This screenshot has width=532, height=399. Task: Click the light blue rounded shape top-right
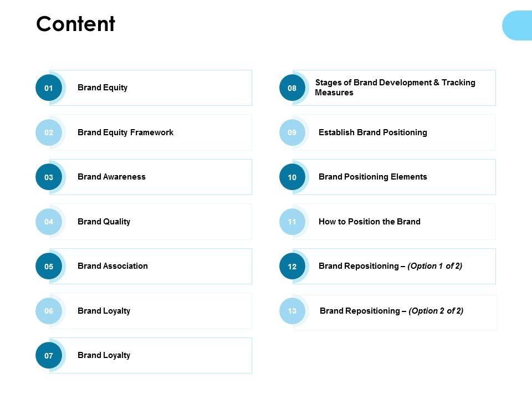[518, 25]
